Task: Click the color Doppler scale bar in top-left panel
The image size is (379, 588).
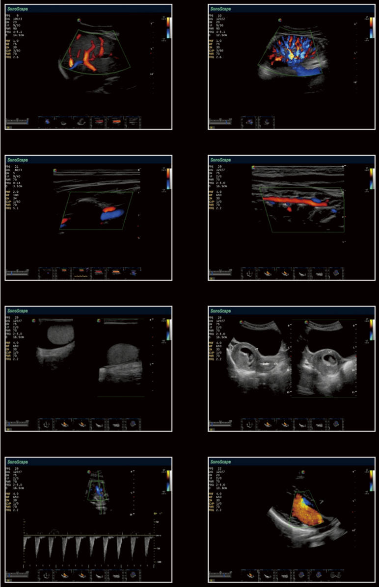Action: pos(168,27)
